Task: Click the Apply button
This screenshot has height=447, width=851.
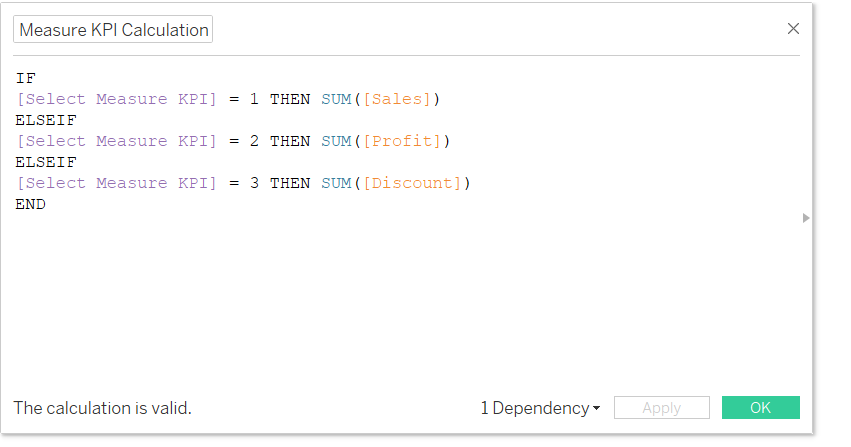Action: (662, 407)
